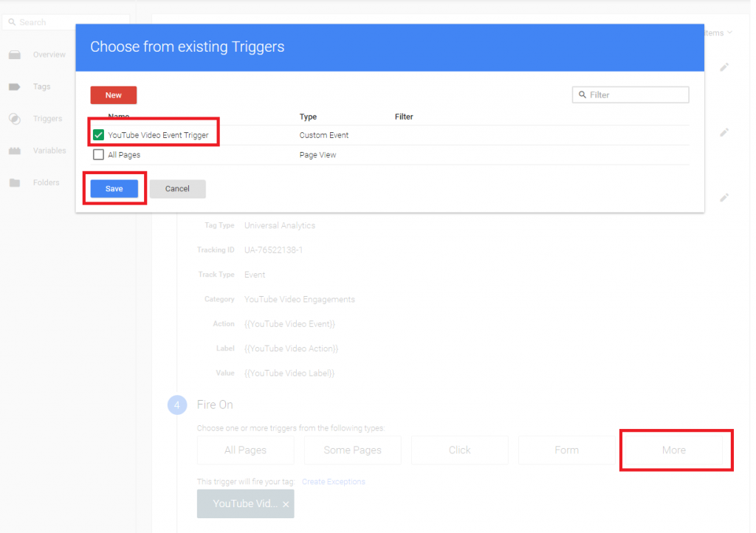Focus the Filter text field in dialog

coord(636,95)
